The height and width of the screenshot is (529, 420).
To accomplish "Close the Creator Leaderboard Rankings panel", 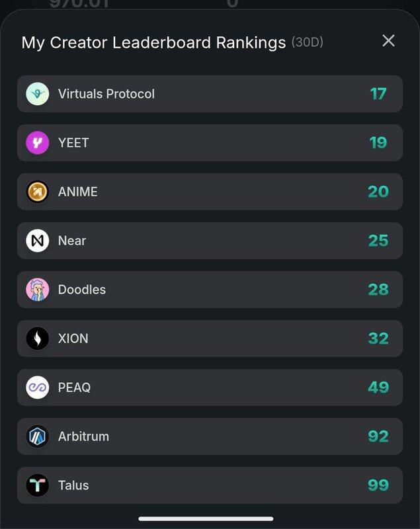I will coord(388,41).
